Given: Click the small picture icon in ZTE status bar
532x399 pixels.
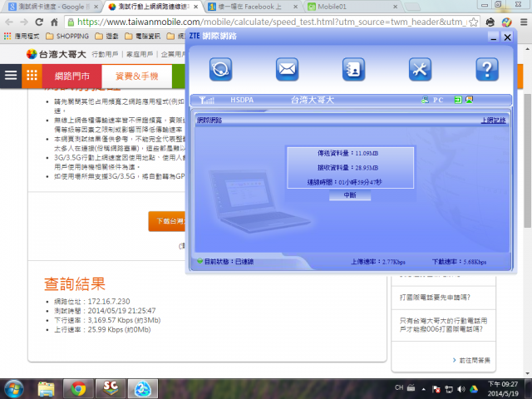Looking at the screenshot, I should coord(469,100).
